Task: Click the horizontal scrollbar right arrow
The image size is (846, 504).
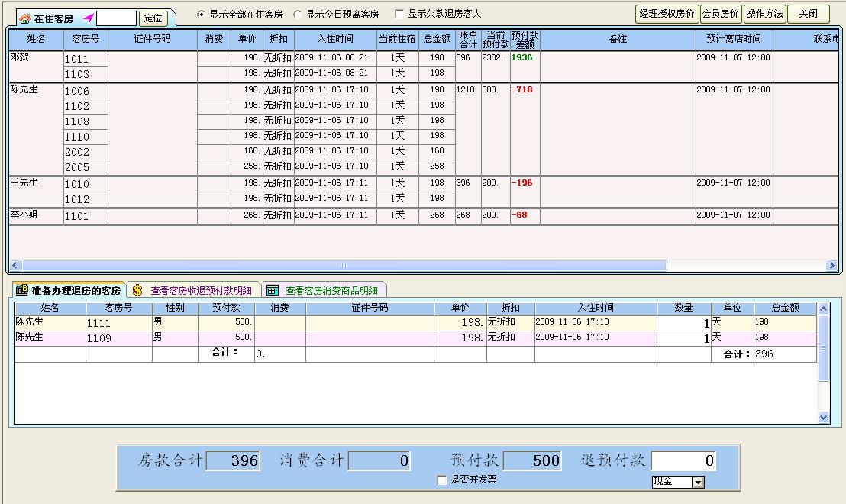Action: click(x=832, y=267)
